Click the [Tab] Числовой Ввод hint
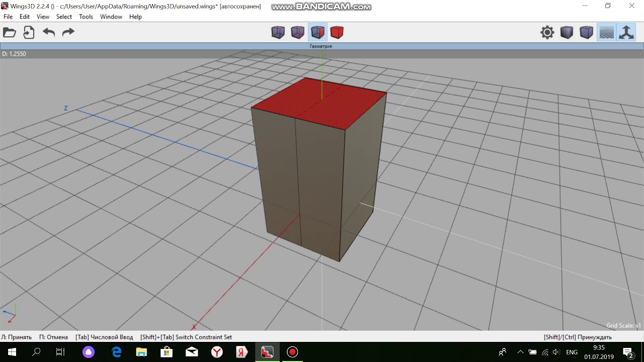 click(104, 337)
